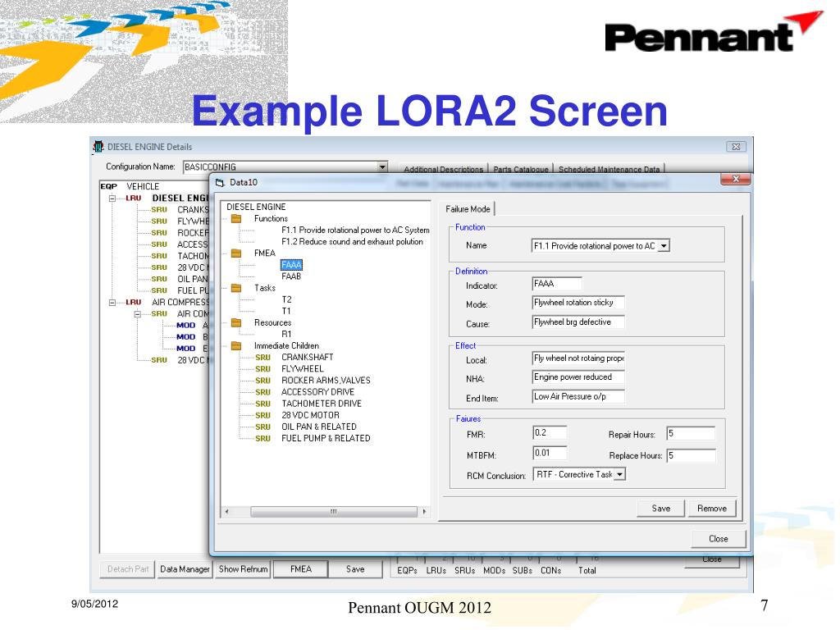The height and width of the screenshot is (630, 840).
Task: Collapse the AIR COM SRU node
Action: click(x=138, y=314)
